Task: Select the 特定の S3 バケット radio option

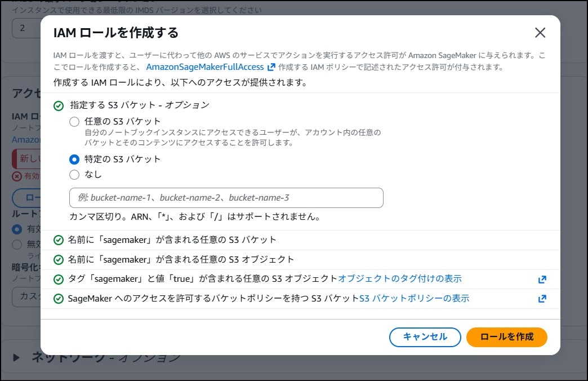Action: [x=74, y=160]
